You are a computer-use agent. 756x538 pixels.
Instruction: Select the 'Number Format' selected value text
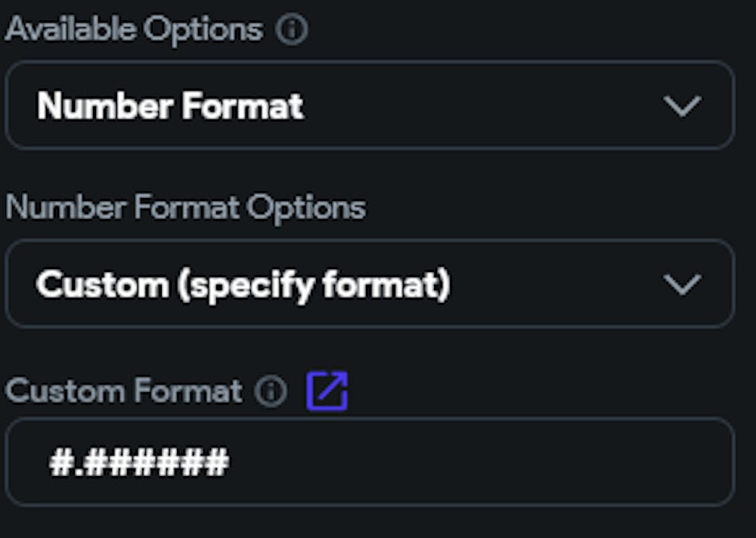pyautogui.click(x=170, y=107)
